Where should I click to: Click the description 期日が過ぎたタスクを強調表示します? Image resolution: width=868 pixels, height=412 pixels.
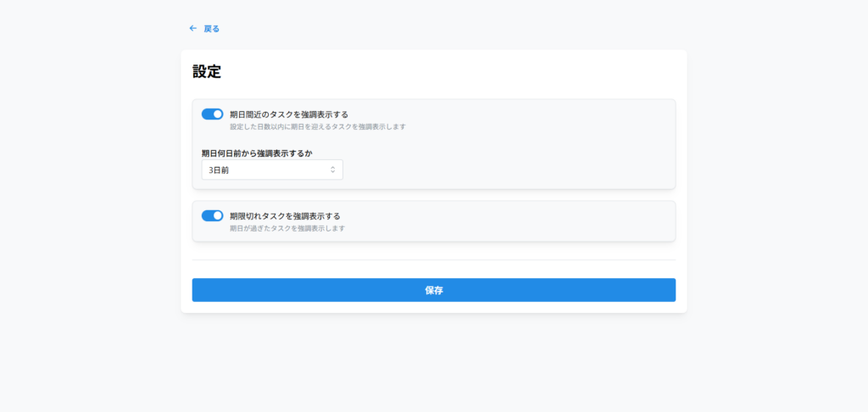[287, 229]
